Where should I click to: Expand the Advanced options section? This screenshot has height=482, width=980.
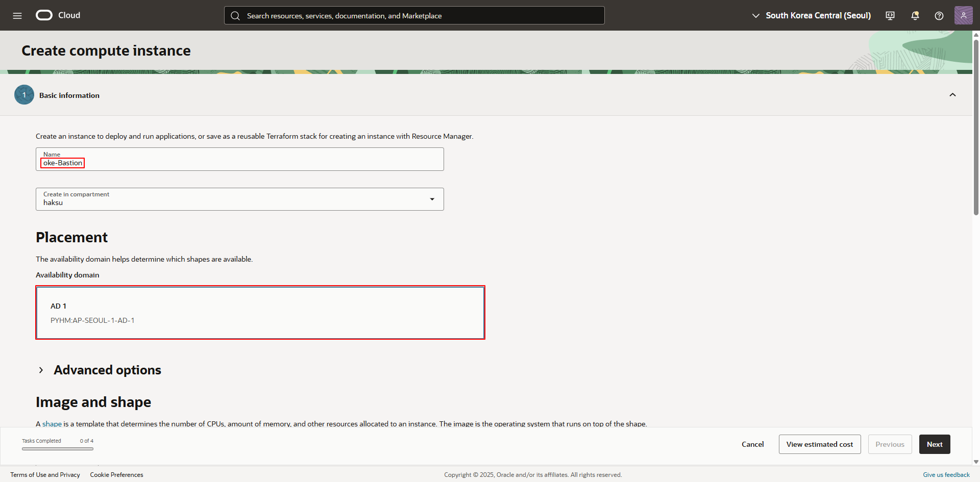41,370
